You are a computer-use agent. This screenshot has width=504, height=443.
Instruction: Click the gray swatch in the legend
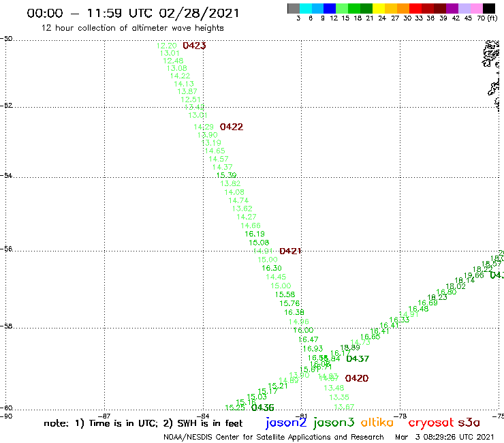click(x=294, y=8)
